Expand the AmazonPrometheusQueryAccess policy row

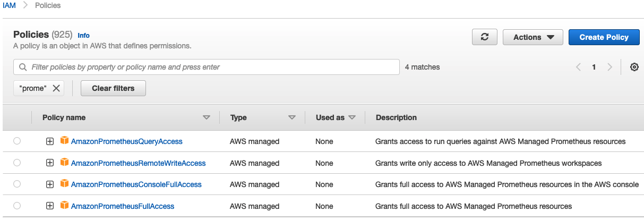tap(50, 141)
